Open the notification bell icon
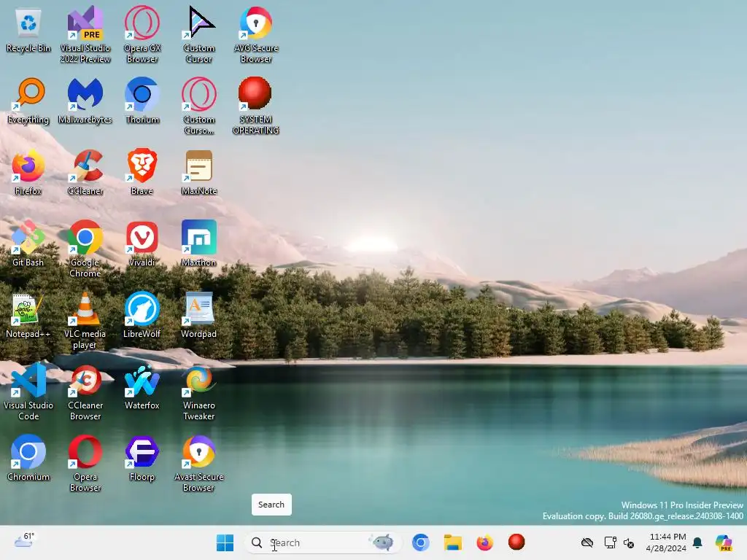The width and height of the screenshot is (747, 560). [x=697, y=542]
